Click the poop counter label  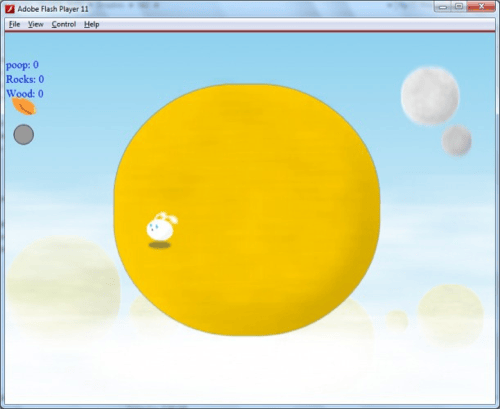pos(22,65)
